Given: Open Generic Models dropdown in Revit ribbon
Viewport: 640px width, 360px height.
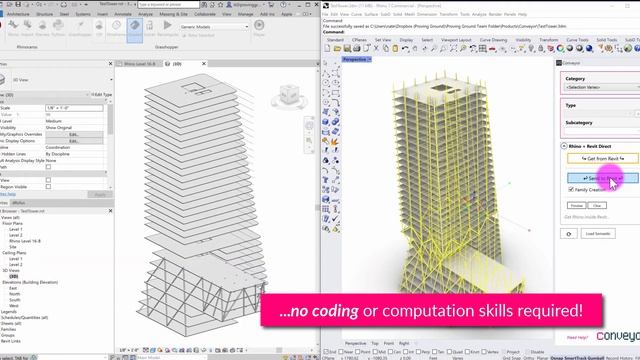Looking at the screenshot, I should 215,27.
